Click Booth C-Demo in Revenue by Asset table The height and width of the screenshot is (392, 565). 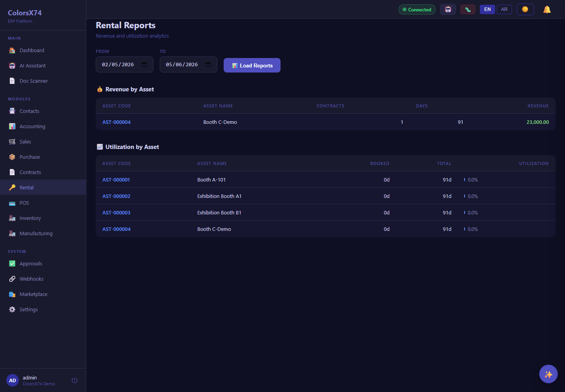pyautogui.click(x=220, y=122)
